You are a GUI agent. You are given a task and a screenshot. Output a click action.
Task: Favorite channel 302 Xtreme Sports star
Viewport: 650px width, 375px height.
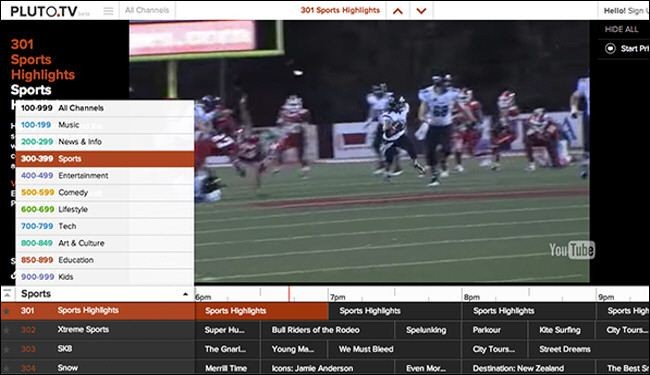[x=6, y=330]
